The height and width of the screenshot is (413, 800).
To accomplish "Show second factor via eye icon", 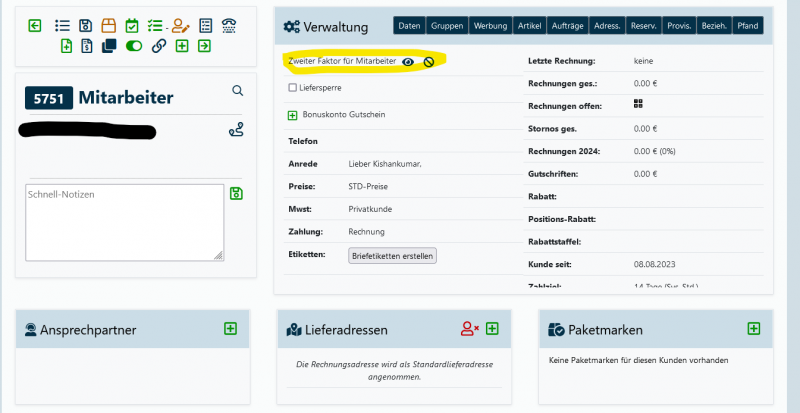I will pos(408,62).
